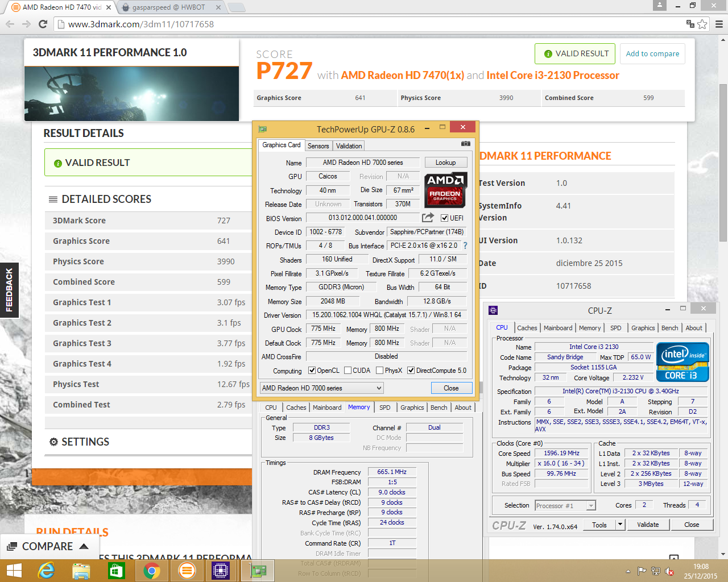Open GPU selection dropdown in GPU-Z

coord(321,388)
